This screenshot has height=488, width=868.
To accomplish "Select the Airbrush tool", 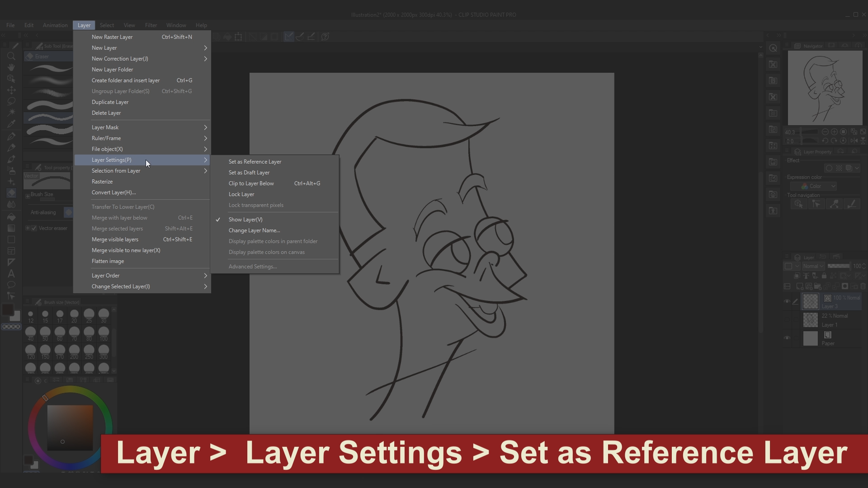I will [x=11, y=170].
